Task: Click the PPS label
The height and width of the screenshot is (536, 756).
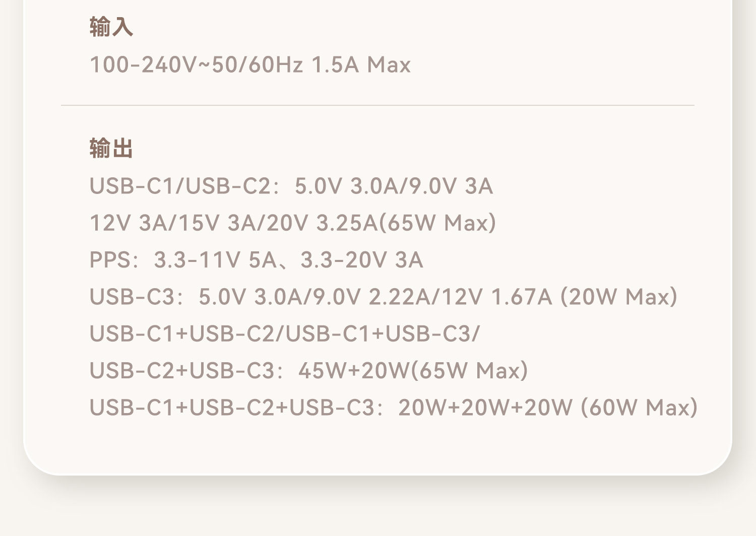Action: (x=110, y=260)
